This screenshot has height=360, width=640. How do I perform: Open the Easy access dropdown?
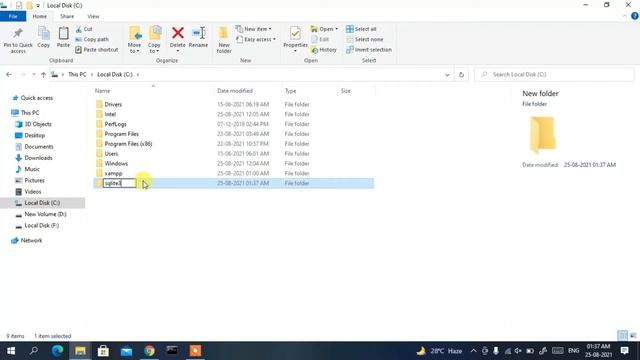(x=256, y=40)
